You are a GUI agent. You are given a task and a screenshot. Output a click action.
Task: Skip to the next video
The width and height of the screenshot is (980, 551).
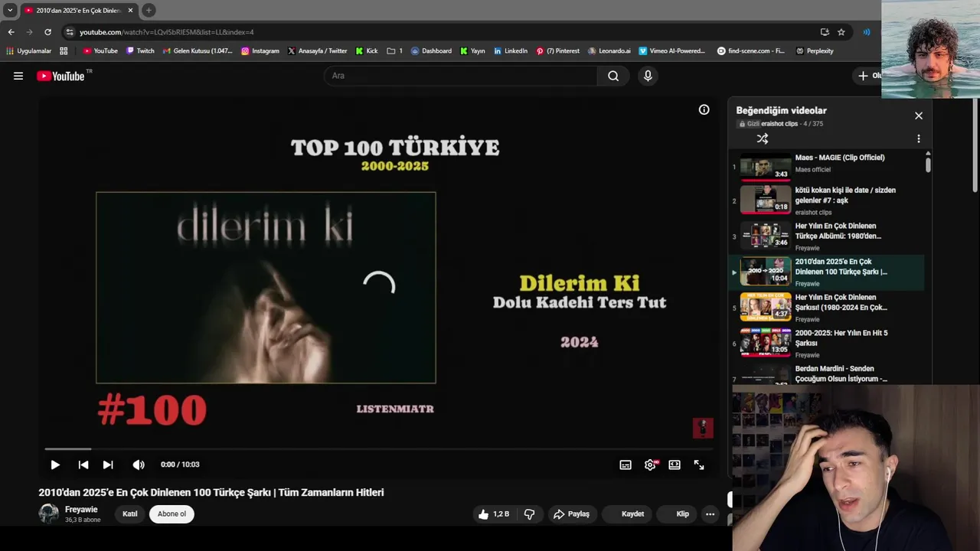tap(108, 465)
